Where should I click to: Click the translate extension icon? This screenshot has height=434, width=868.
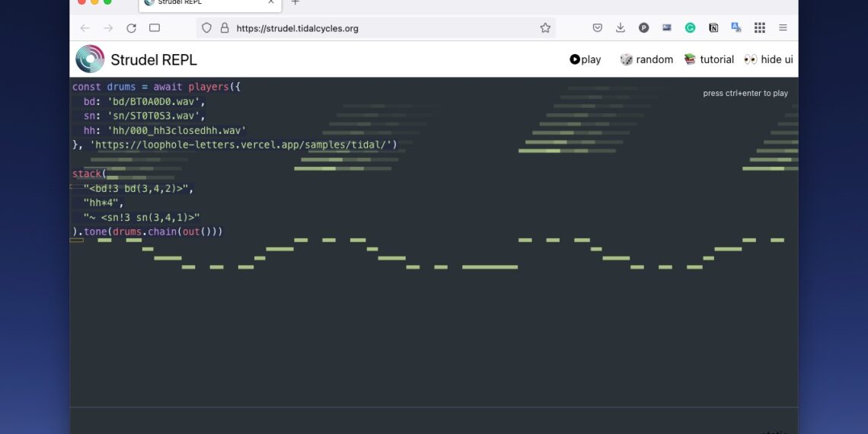736,28
